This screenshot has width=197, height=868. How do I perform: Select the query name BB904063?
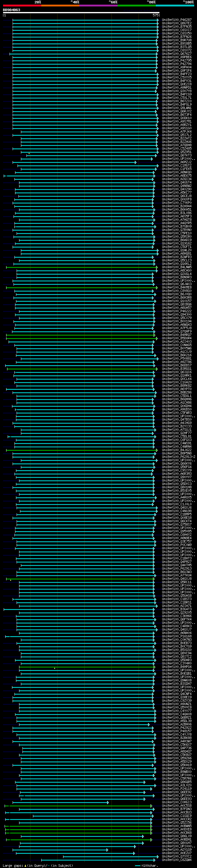click(x=11, y=10)
